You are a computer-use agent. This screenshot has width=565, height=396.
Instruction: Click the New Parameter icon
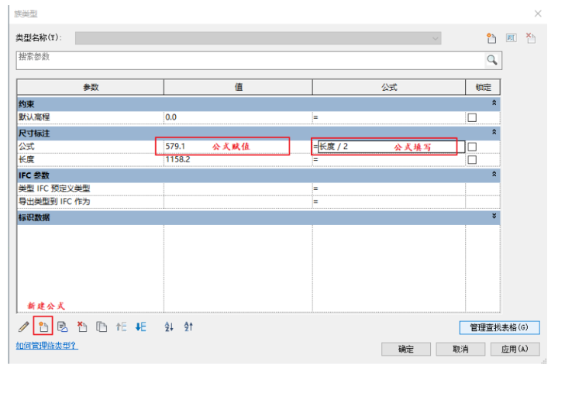tap(43, 327)
